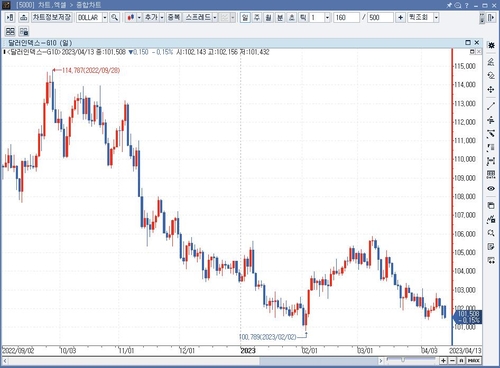This screenshot has height=368, width=500.
Task: Click the 500 total count field
Action: (380, 17)
